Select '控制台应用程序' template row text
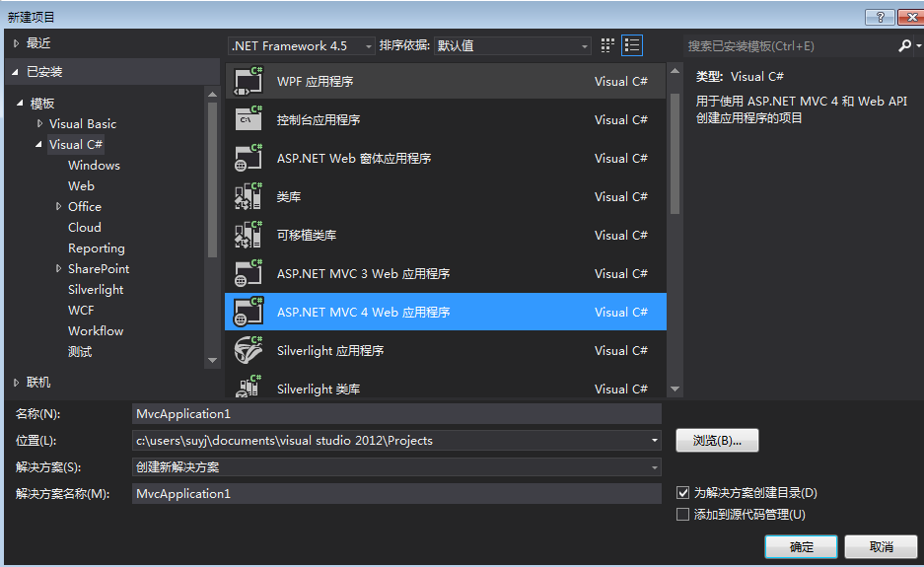The width and height of the screenshot is (924, 567). pos(319,119)
